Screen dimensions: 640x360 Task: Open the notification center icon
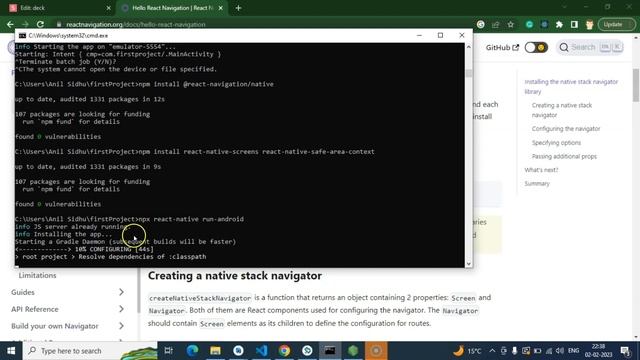click(x=625, y=351)
